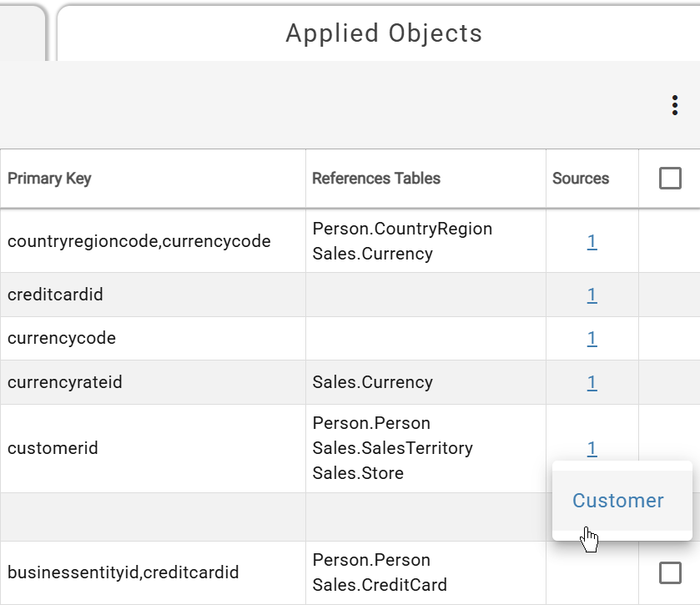Click the Sources column header
700x605 pixels.
point(580,178)
